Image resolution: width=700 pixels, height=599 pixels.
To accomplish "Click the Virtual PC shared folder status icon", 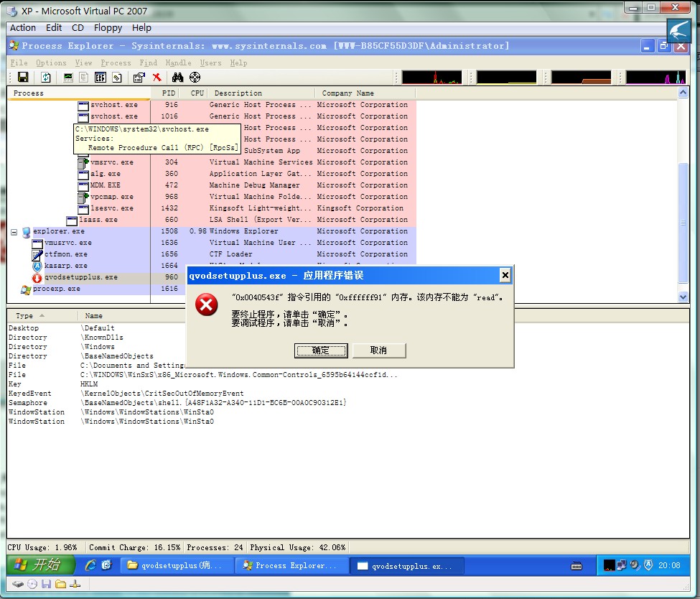I will (61, 584).
